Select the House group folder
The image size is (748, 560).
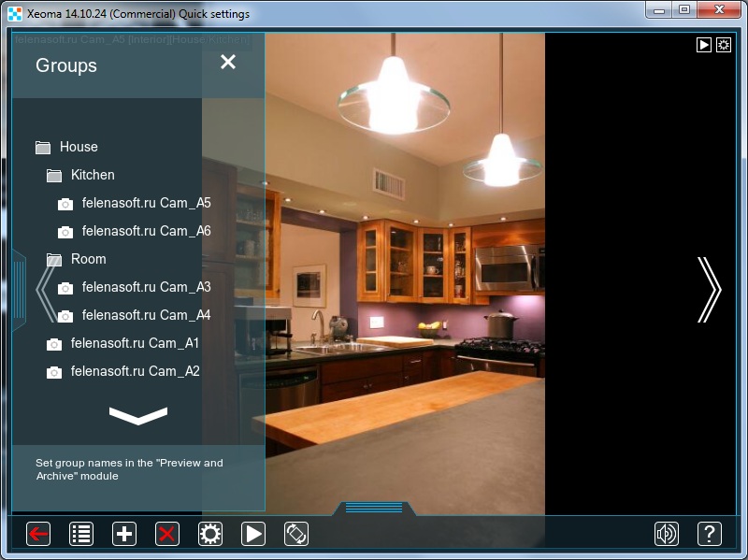[x=66, y=147]
